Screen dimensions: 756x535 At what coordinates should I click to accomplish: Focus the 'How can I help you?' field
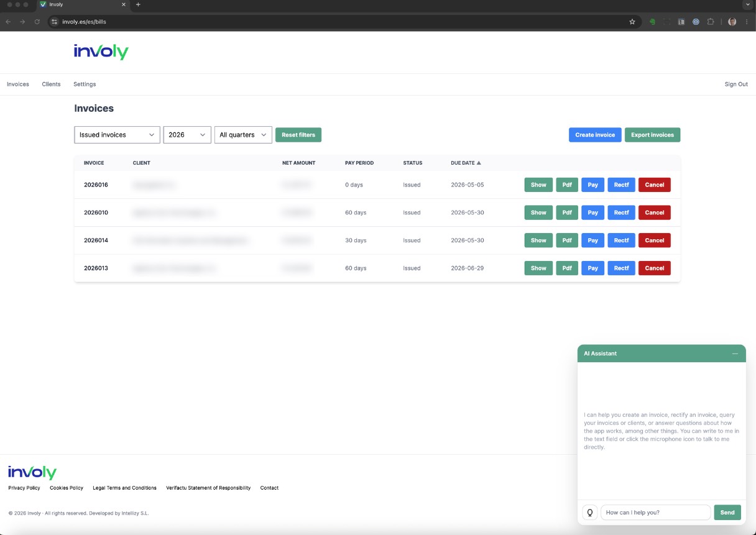coord(655,513)
